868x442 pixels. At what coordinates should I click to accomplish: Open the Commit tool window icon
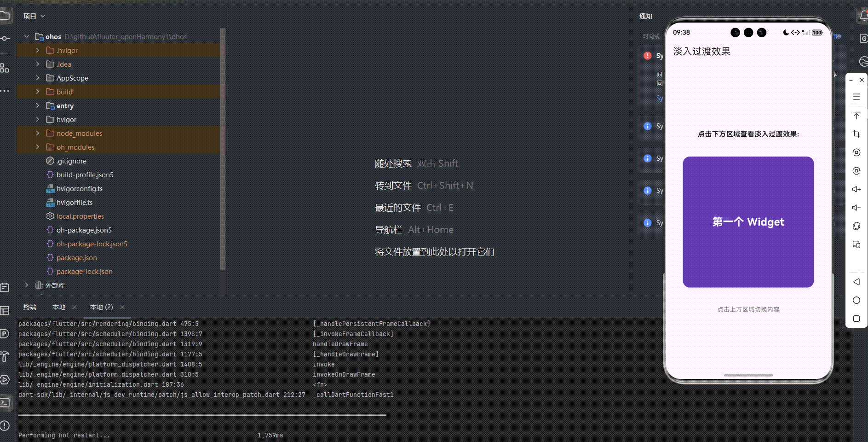point(5,38)
